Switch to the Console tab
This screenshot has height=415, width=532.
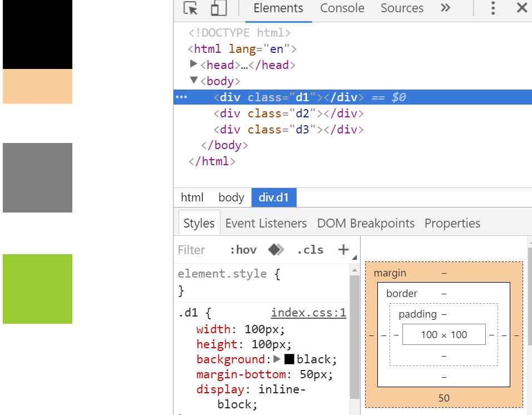click(x=342, y=8)
